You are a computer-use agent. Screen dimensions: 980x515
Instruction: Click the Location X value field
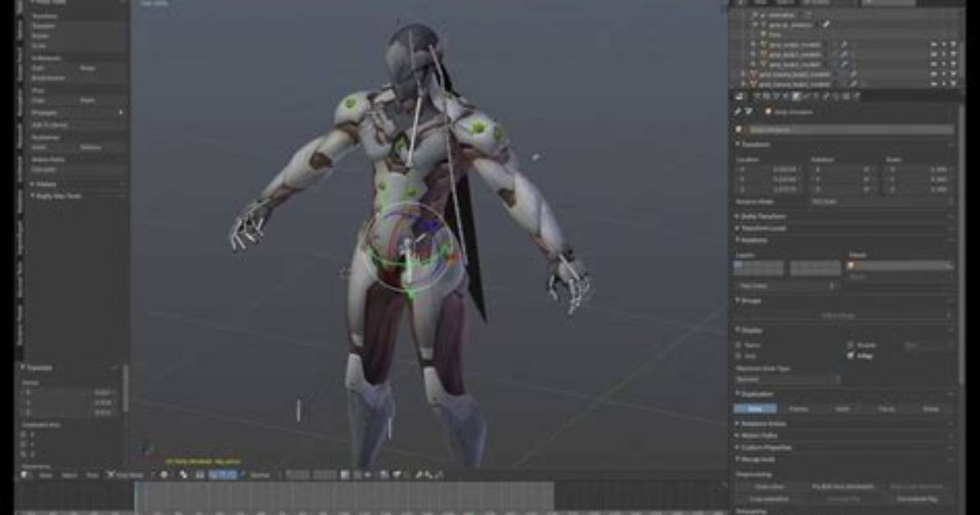[769, 169]
